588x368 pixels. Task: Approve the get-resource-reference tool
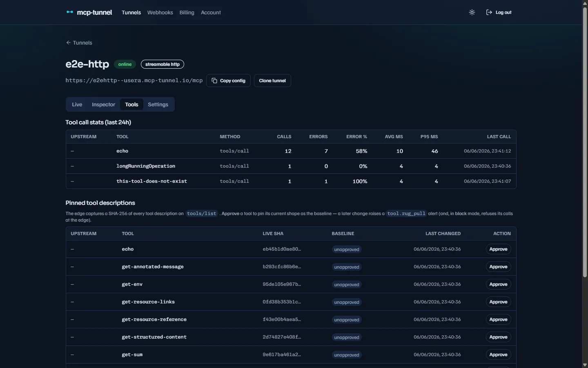pos(499,319)
